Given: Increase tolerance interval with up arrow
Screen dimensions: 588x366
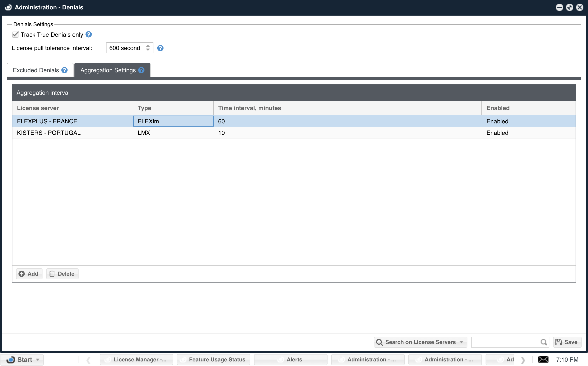Looking at the screenshot, I should tap(148, 46).
